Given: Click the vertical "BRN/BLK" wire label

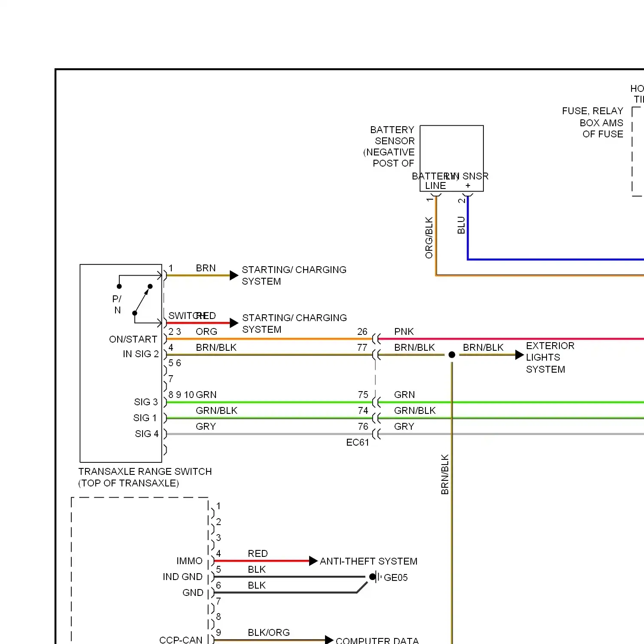Looking at the screenshot, I should [445, 474].
